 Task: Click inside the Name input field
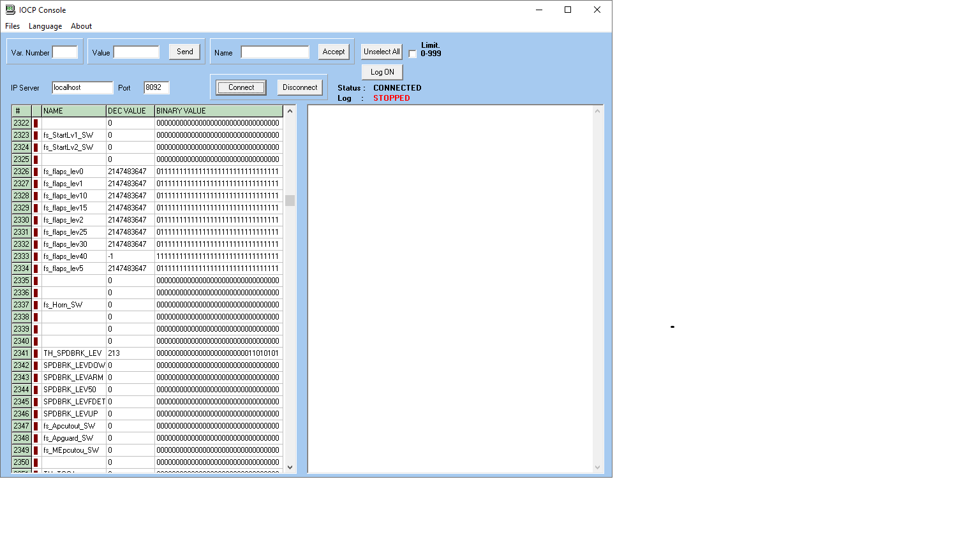point(275,52)
